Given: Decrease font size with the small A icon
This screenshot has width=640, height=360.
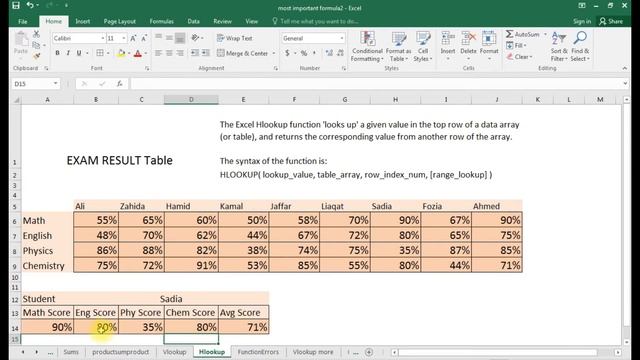Looking at the screenshot, I should [x=144, y=38].
